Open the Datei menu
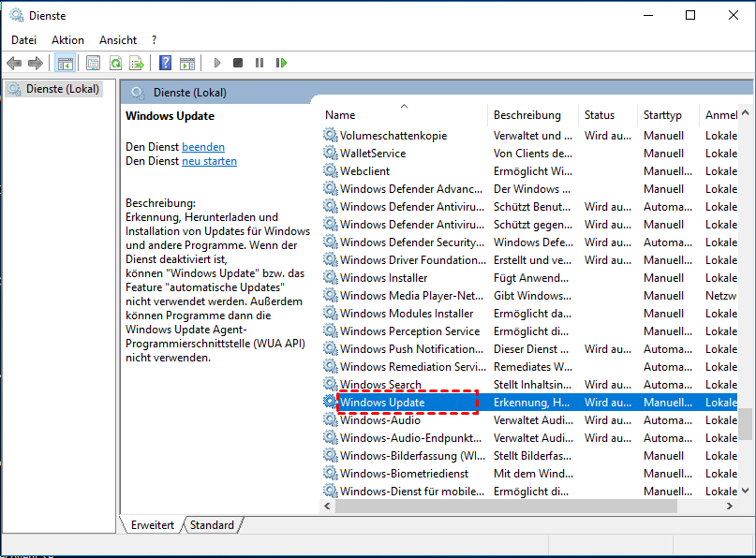 point(23,40)
